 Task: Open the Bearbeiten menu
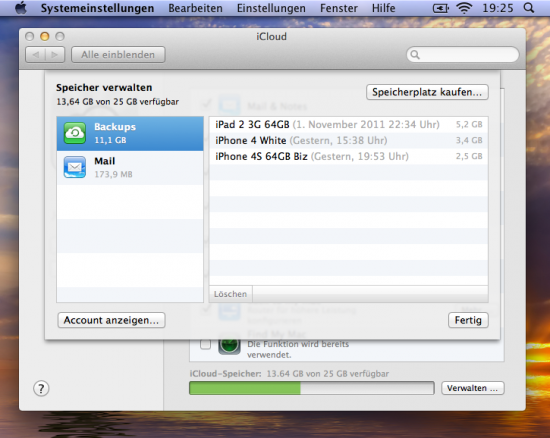[x=195, y=8]
